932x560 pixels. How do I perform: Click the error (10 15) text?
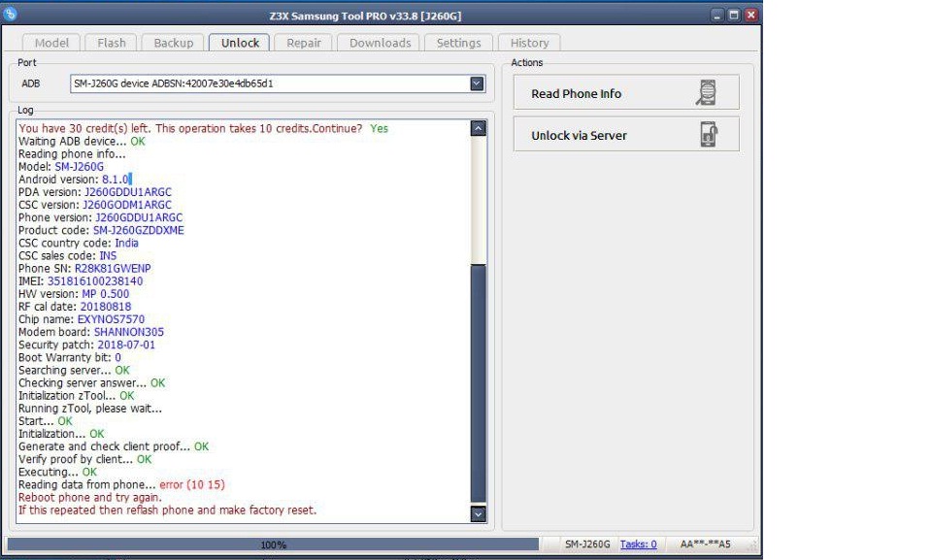(x=192, y=484)
